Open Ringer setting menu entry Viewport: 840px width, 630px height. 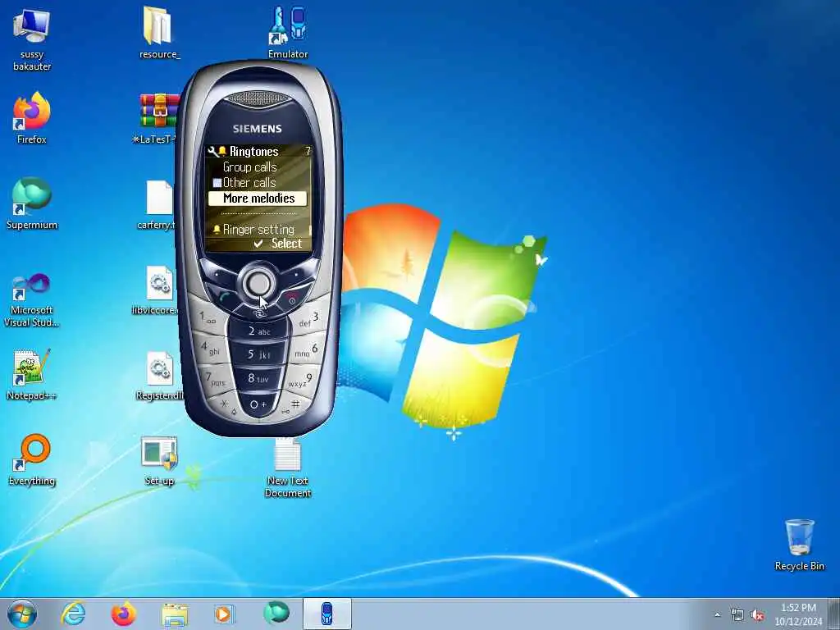pyautogui.click(x=258, y=230)
